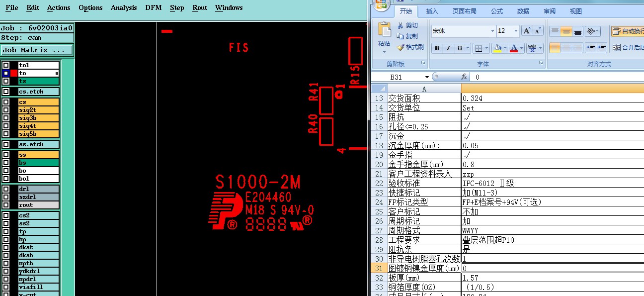Click cell A28 labeled 工程要求
The image size is (644, 296).
pos(423,240)
